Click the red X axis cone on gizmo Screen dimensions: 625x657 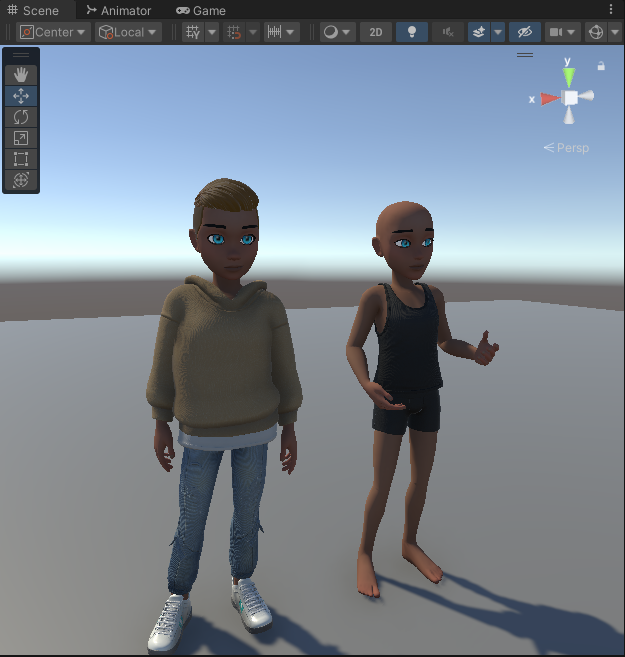click(548, 98)
